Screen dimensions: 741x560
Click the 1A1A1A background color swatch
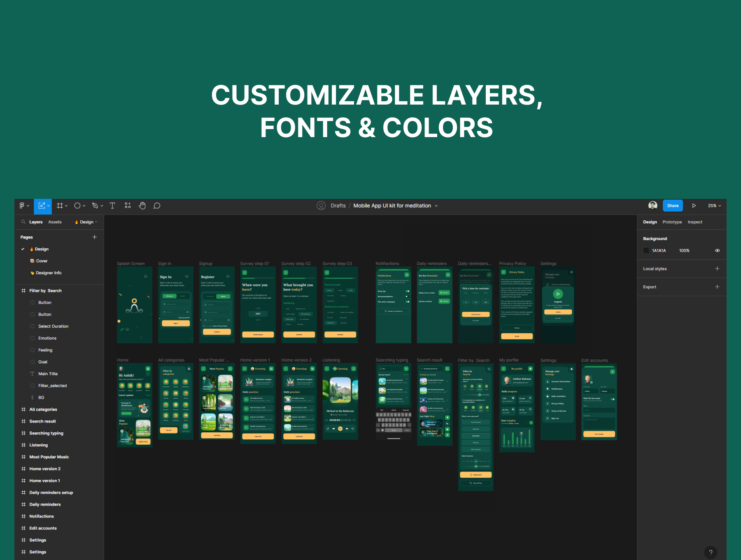(646, 251)
